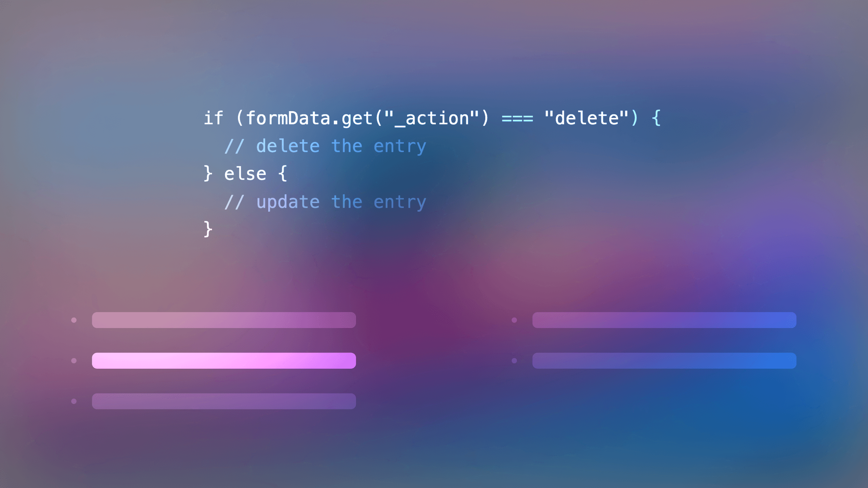
Task: Click the second blue progress bar
Action: click(x=664, y=361)
